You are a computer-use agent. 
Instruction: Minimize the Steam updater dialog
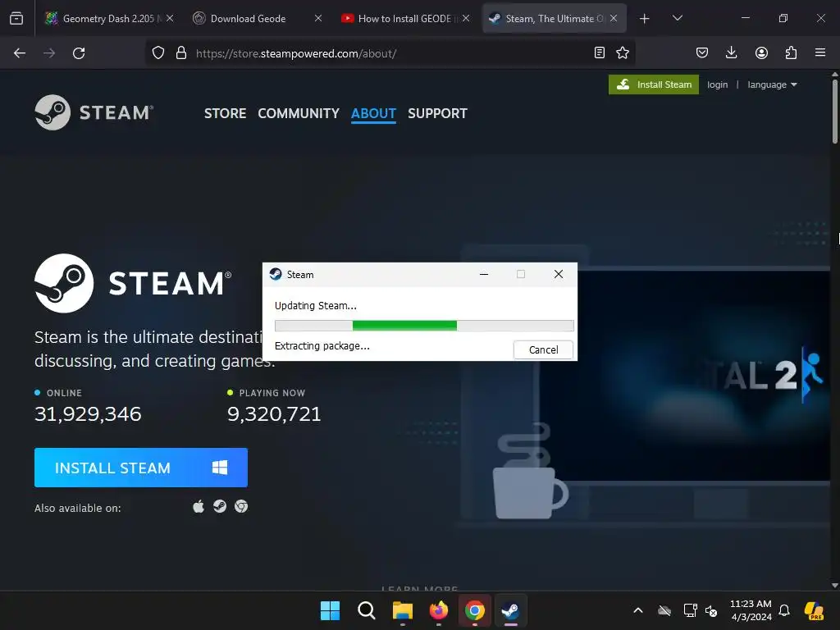(x=484, y=274)
